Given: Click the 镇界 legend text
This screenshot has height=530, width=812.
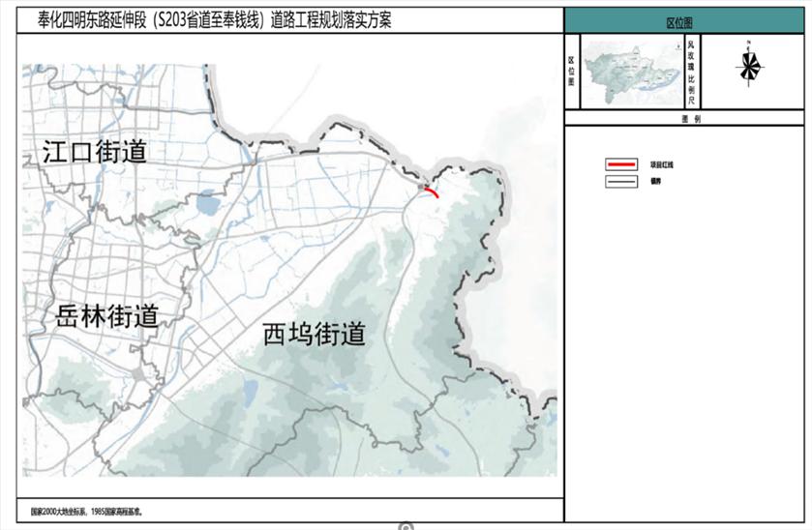Looking at the screenshot, I should click(655, 181).
